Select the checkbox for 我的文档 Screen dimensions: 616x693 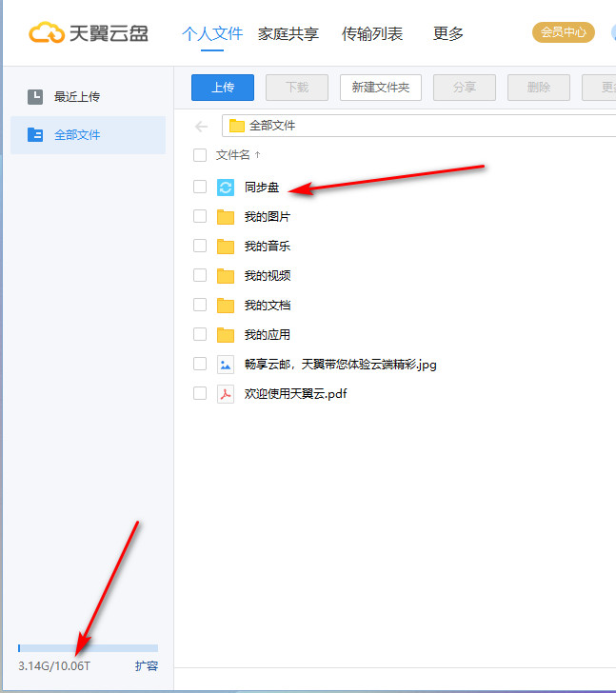pyautogui.click(x=200, y=305)
